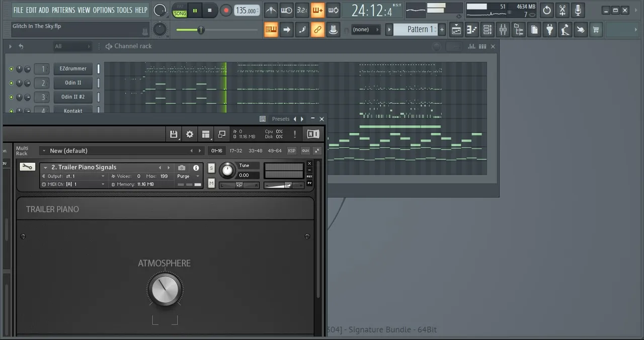Image resolution: width=644 pixels, height=340 pixels.
Task: Click the Channel rack undo arrow
Action: 21,46
